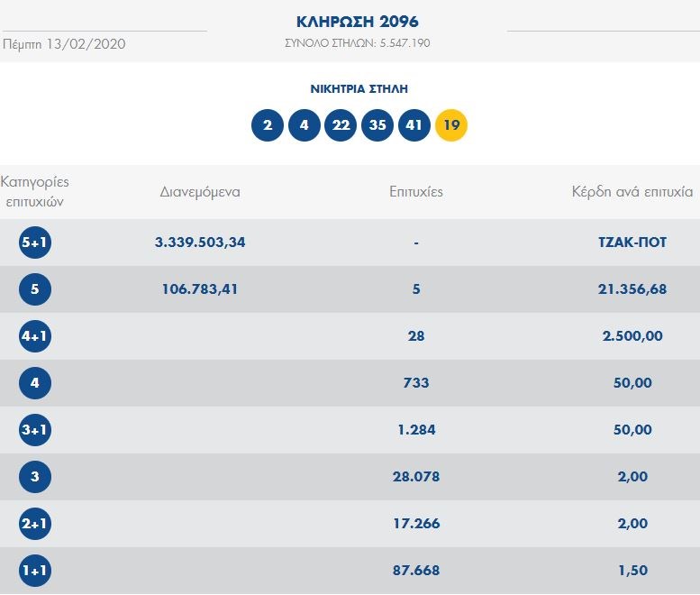This screenshot has height=595, width=700.
Task: Select the 2+1 category badge
Action: point(35,524)
